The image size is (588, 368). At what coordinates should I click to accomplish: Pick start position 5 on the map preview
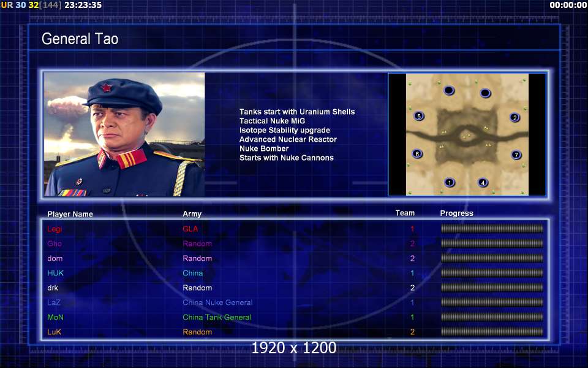[x=419, y=116]
